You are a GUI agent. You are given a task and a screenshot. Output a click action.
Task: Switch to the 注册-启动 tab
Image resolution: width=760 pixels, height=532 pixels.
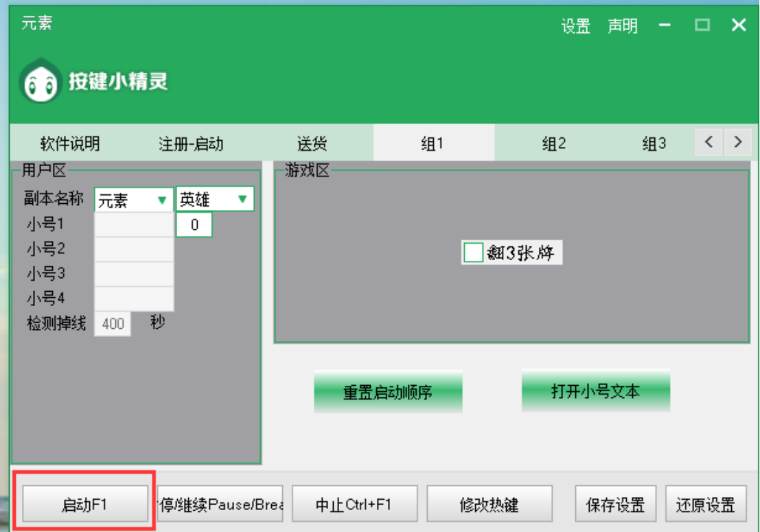pyautogui.click(x=191, y=143)
